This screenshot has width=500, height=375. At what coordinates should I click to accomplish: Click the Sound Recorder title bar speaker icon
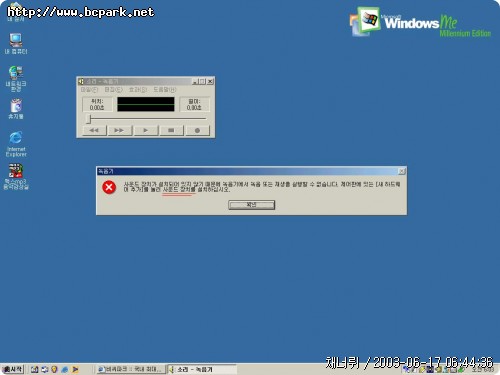[x=81, y=81]
